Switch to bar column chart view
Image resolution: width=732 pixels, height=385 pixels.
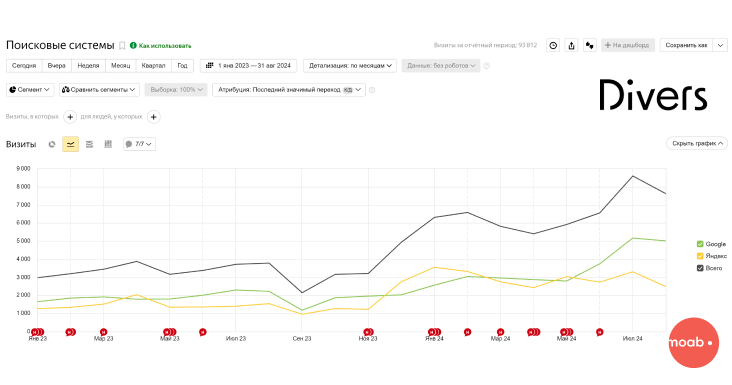[108, 144]
